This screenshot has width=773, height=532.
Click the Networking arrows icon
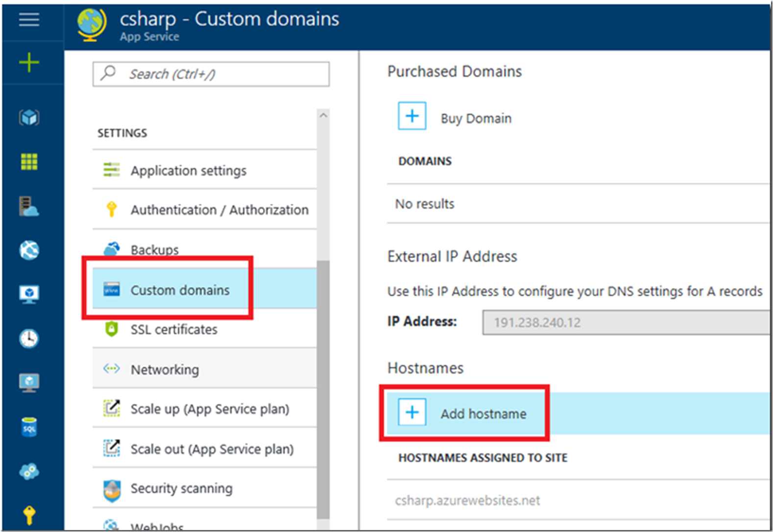click(112, 368)
